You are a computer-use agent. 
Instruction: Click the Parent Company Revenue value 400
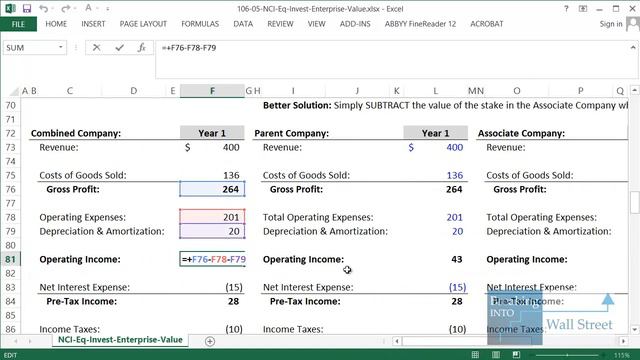[454, 147]
